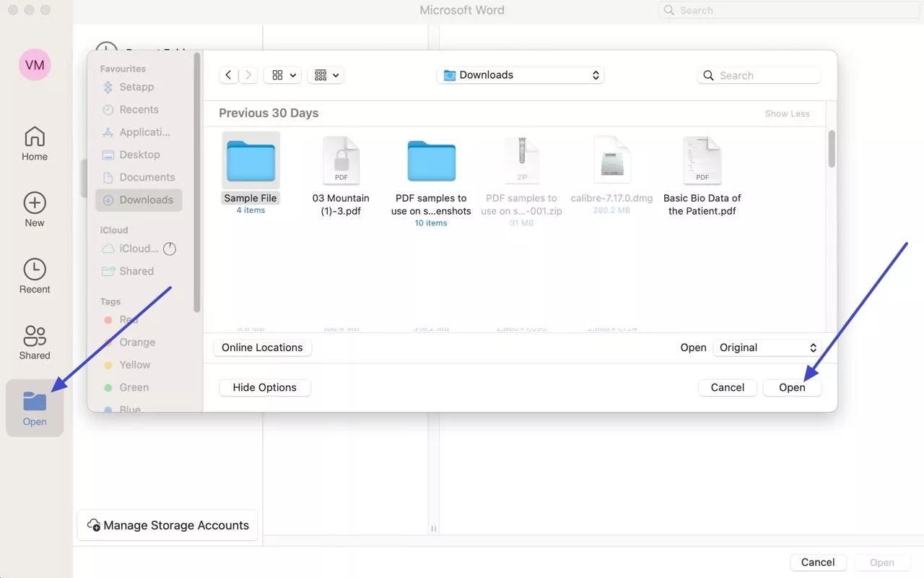Click the Search field in the dialog
Screen dimensions: 924x578
[x=759, y=74]
